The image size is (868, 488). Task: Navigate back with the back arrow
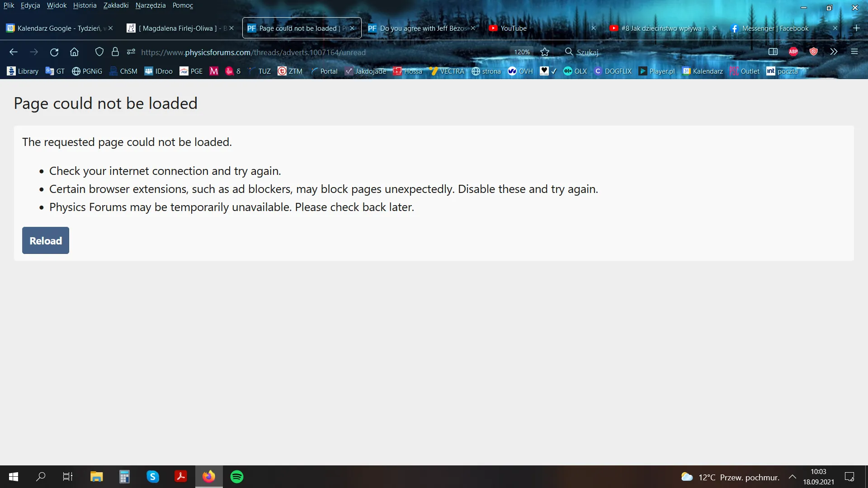click(14, 52)
